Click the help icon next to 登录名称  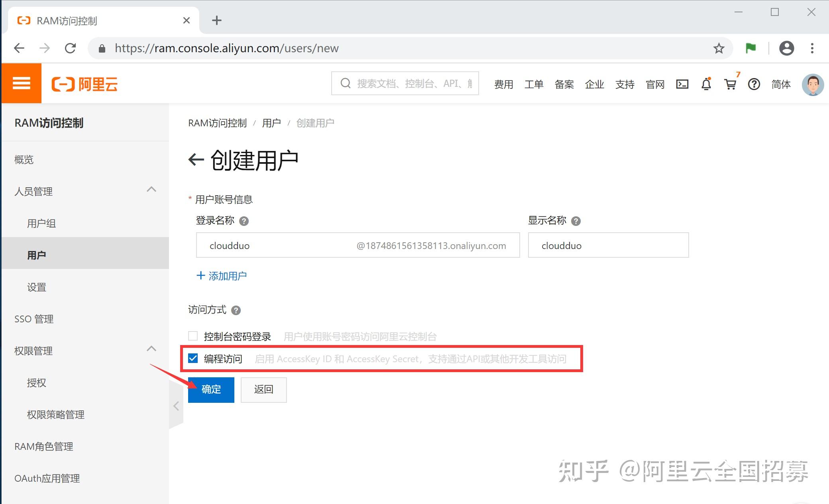[244, 221]
